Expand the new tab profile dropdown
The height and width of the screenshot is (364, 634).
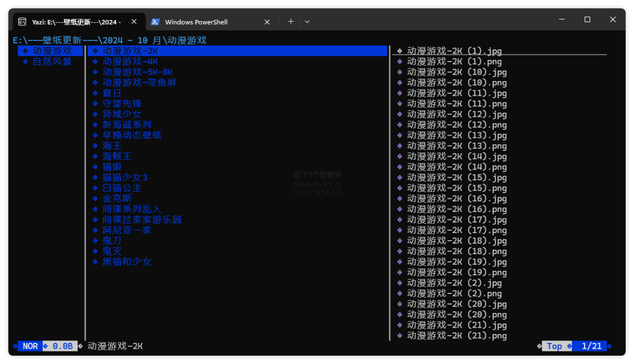point(307,22)
